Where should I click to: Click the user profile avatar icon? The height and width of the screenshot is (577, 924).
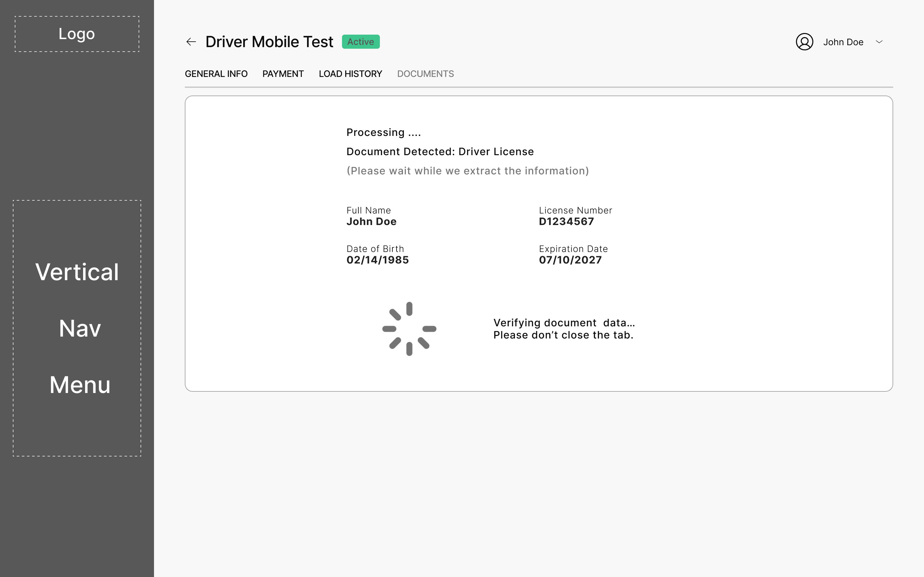point(804,42)
